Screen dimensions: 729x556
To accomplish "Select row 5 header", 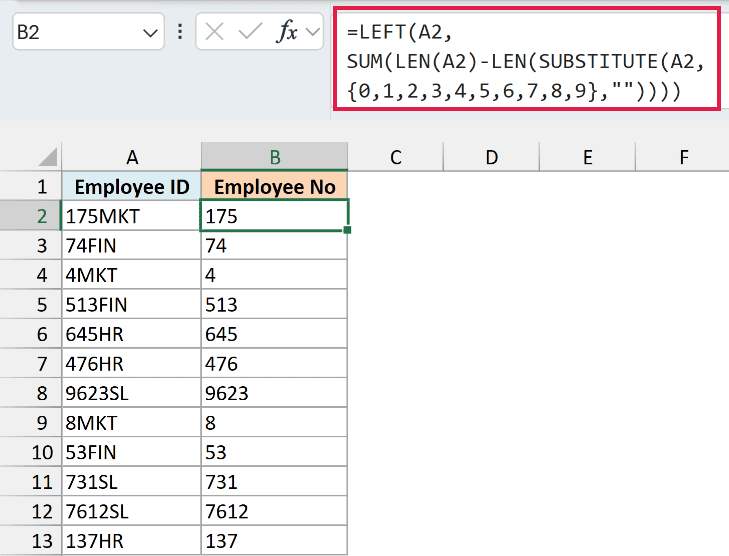I will point(31,304).
